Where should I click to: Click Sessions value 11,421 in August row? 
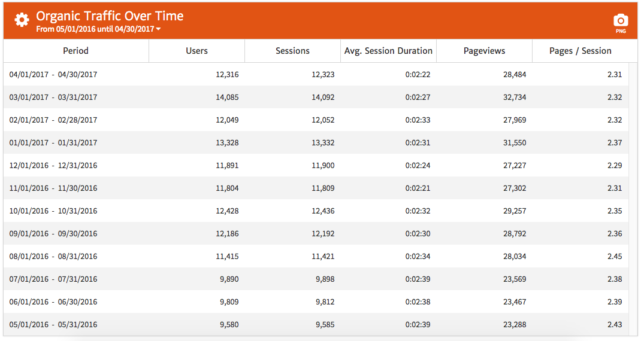(x=323, y=257)
